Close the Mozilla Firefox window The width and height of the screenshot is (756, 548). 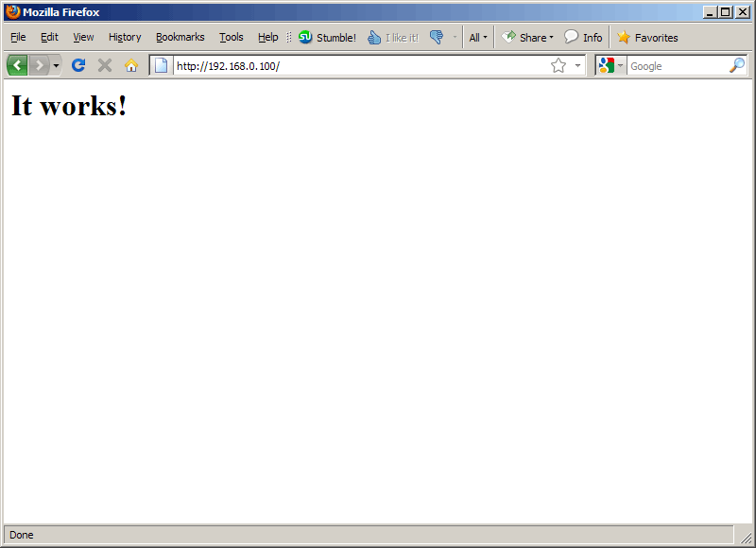tap(743, 12)
